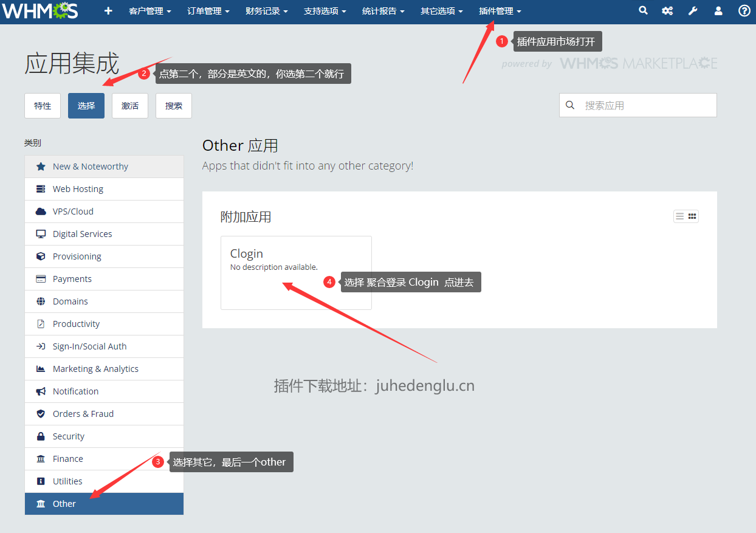Click the 'Other 应用' heading
Image resolution: width=756 pixels, height=533 pixels.
pyautogui.click(x=240, y=146)
